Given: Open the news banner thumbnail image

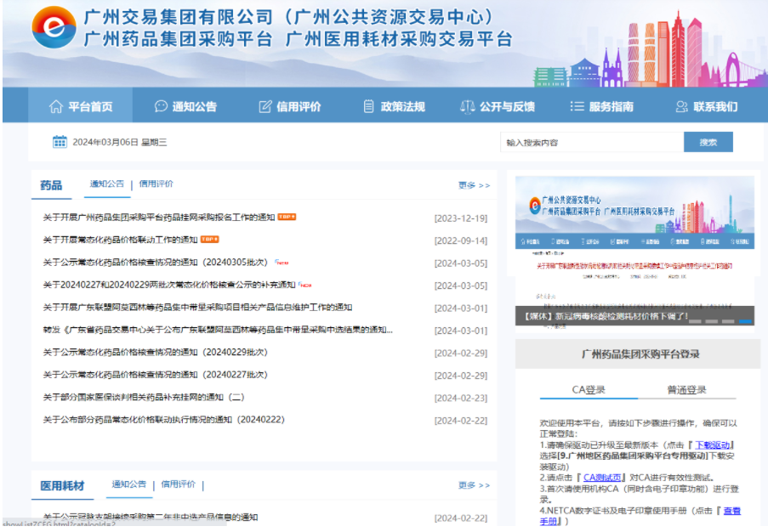Looking at the screenshot, I should 634,242.
